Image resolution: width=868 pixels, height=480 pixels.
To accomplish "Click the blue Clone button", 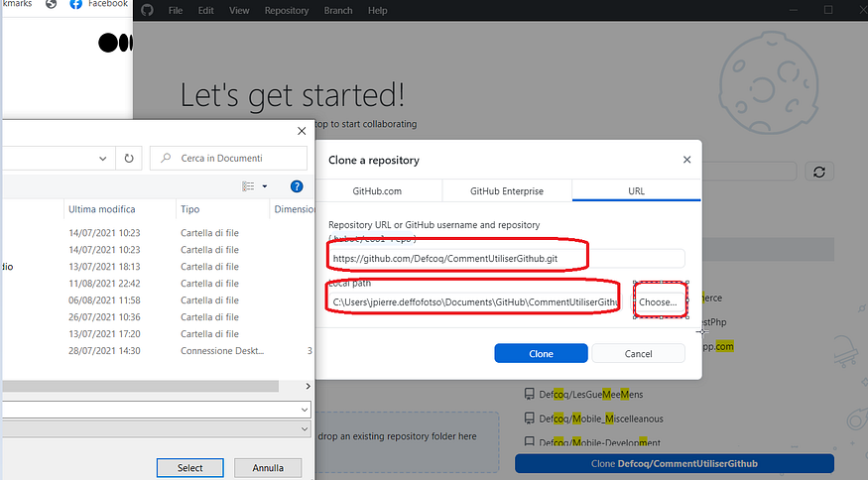I will point(541,353).
